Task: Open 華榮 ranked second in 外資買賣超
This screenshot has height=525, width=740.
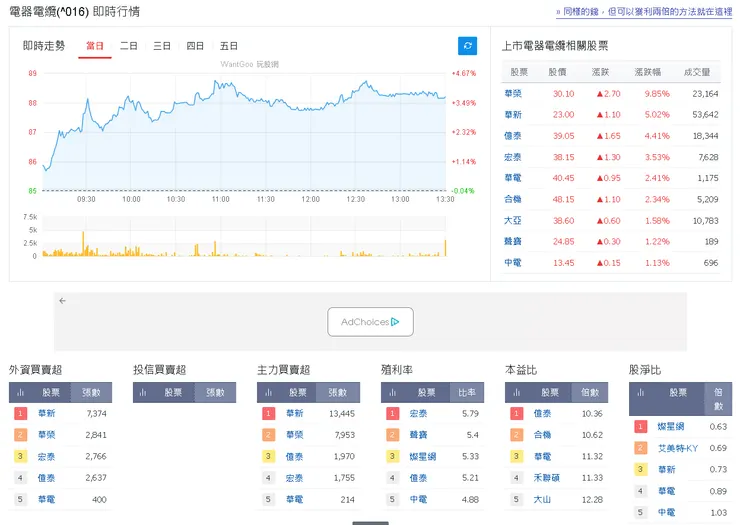Action: coord(46,435)
